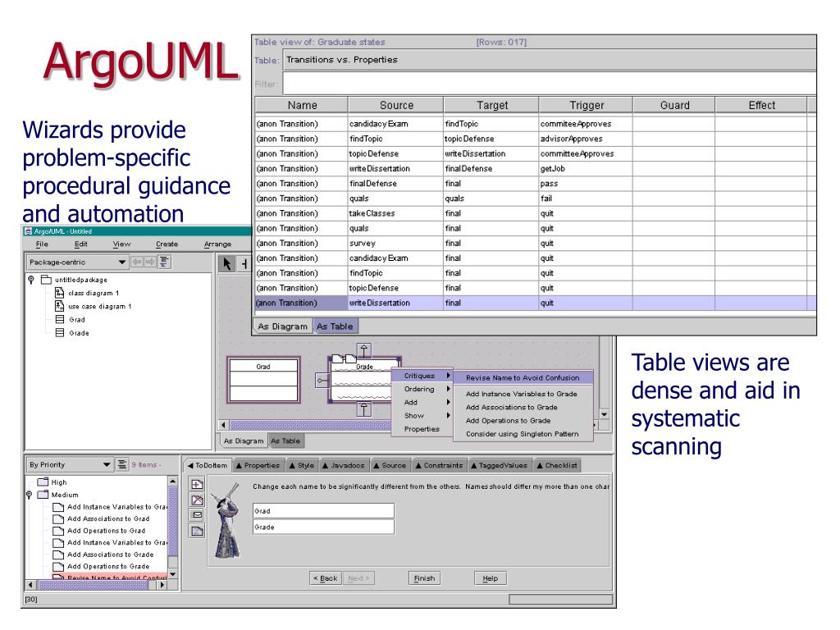Click the to-do list vertical scrollbar thumb
Screen dimensions: 840x630
point(172,521)
